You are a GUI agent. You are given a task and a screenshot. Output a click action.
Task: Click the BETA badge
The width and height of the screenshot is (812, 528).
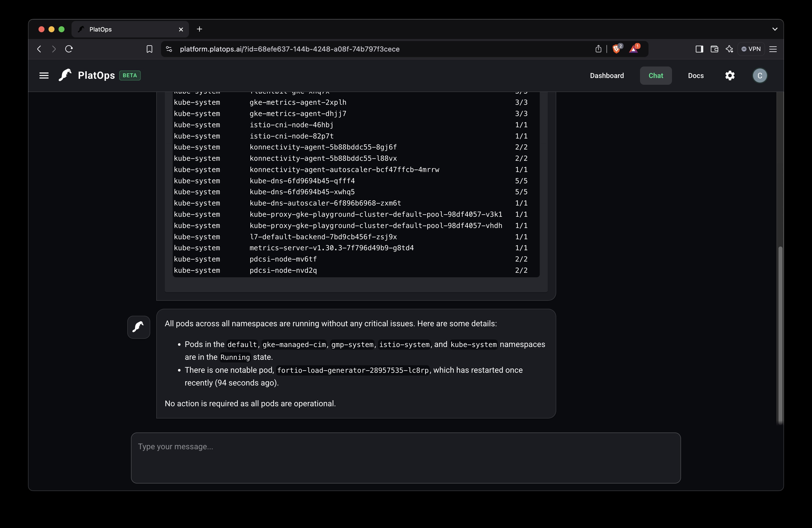[130, 75]
